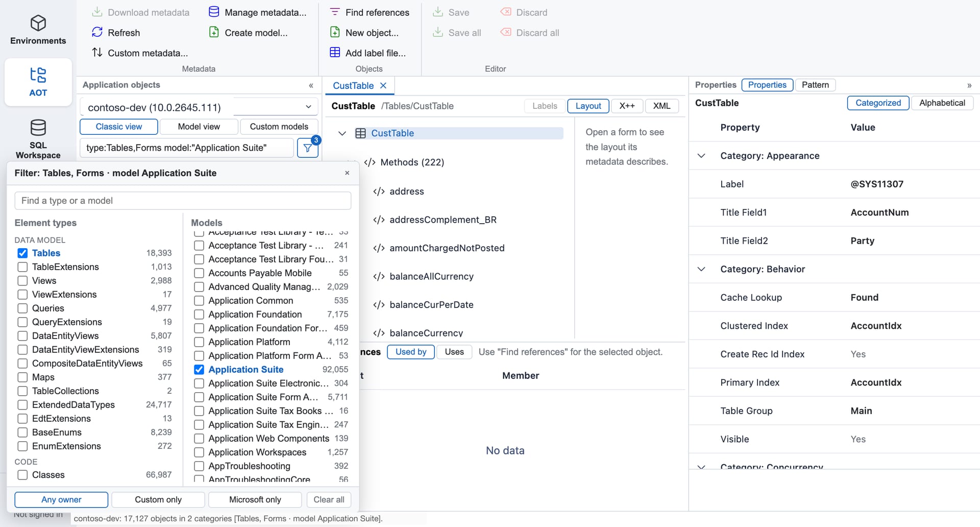Image resolution: width=980 pixels, height=527 pixels.
Task: Check the Views element type
Action: click(22, 281)
